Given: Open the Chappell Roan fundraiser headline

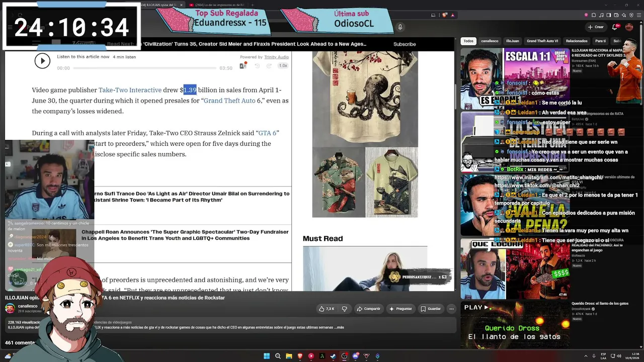Looking at the screenshot, I should [x=185, y=235].
